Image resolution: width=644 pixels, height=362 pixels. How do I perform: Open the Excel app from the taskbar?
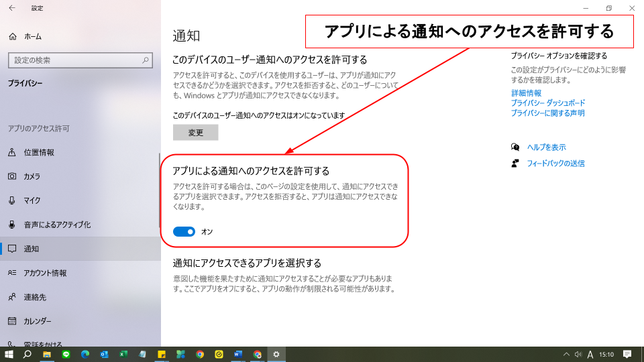click(x=123, y=354)
